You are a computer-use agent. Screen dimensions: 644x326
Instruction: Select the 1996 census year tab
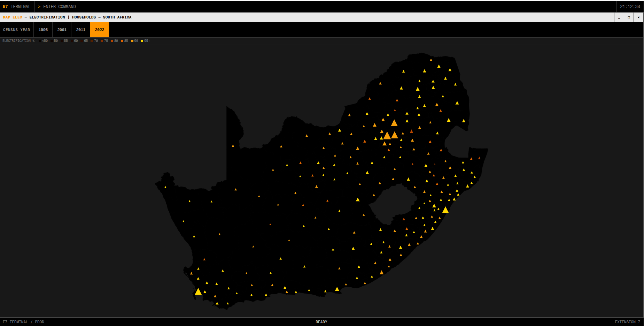point(43,30)
